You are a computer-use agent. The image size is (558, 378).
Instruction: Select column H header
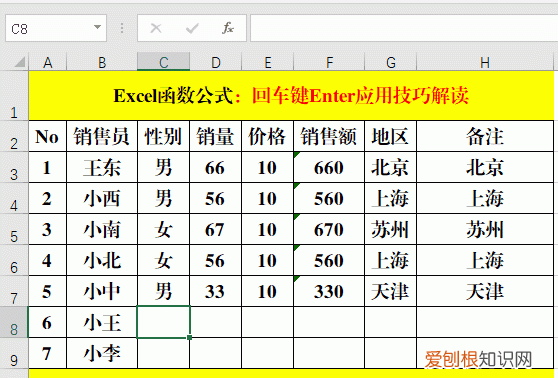tap(485, 62)
